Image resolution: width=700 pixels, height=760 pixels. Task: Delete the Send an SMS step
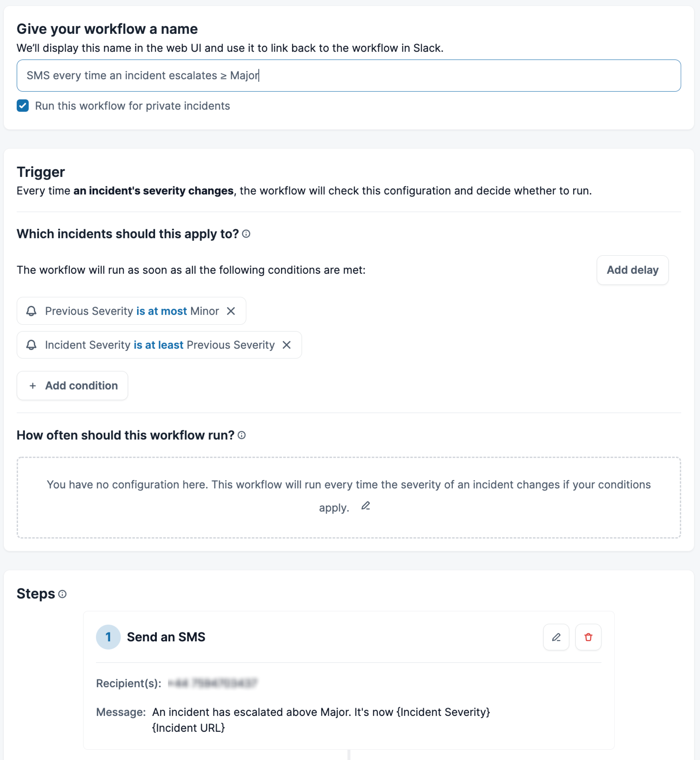coord(588,637)
